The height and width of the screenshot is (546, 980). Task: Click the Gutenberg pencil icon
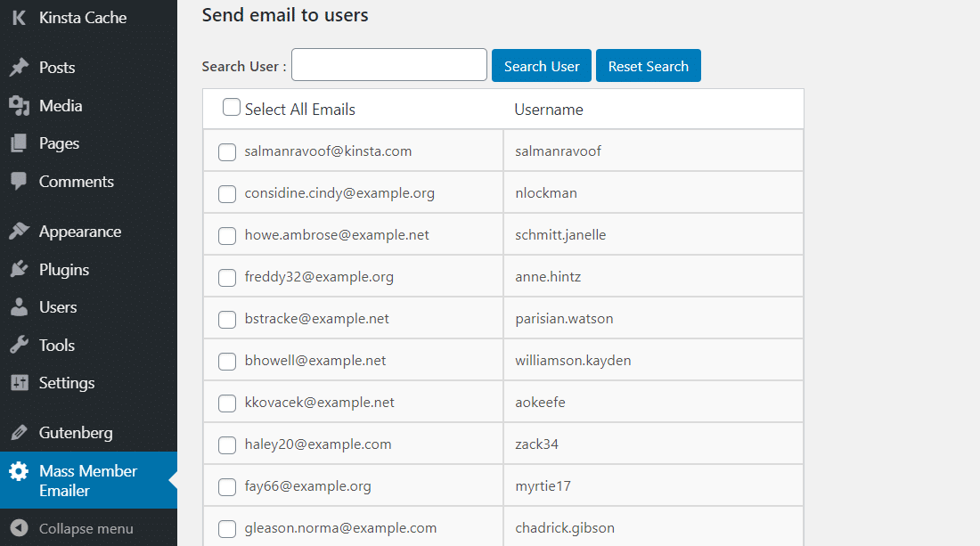tap(20, 432)
